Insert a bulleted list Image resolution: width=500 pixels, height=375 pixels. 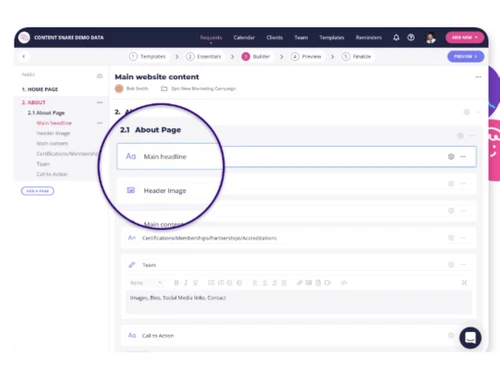211,283
